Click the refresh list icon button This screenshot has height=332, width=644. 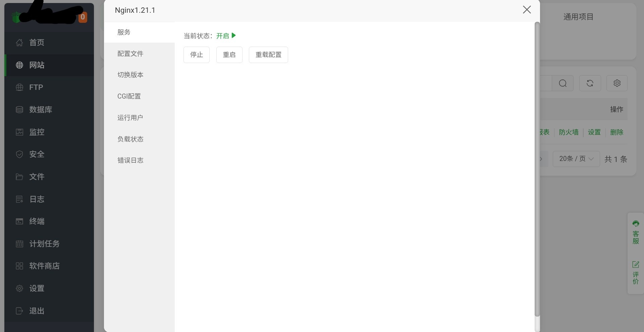[x=590, y=83]
